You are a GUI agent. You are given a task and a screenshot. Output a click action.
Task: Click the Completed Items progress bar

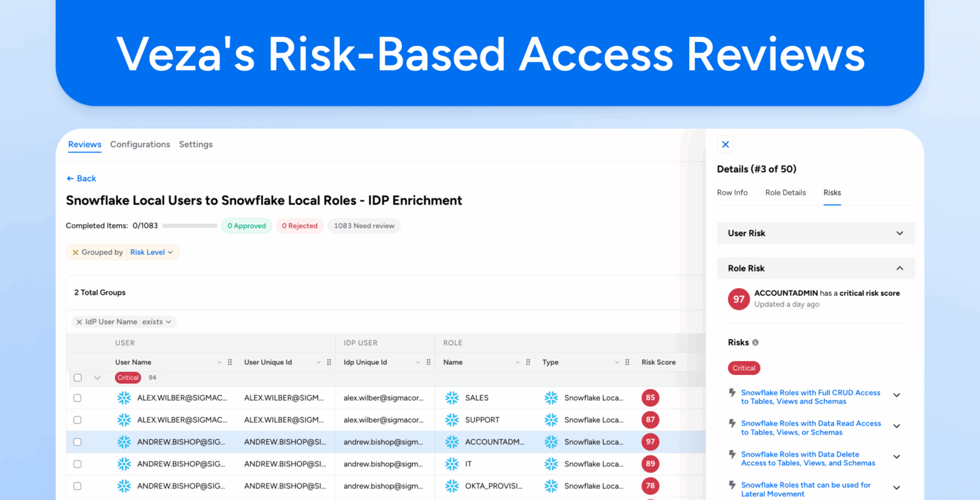point(189,225)
